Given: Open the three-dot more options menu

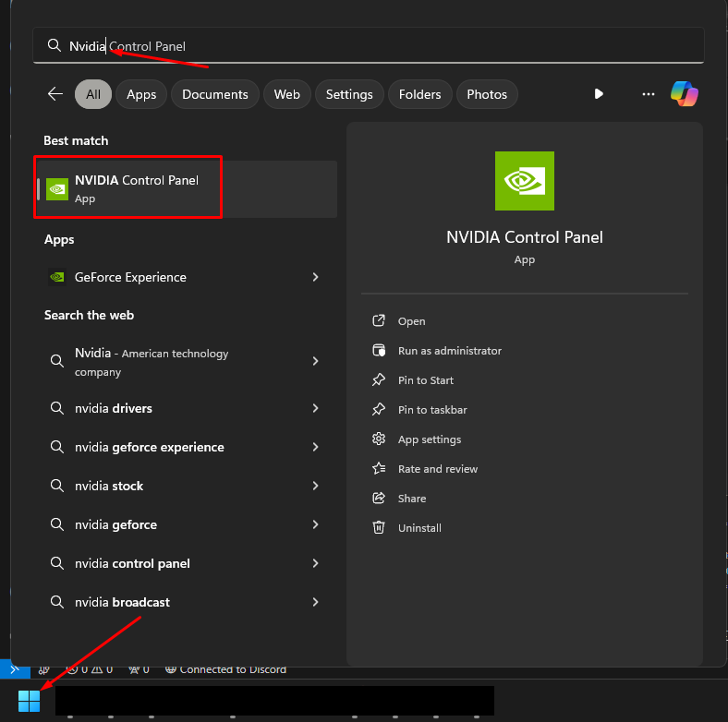Looking at the screenshot, I should 648,94.
